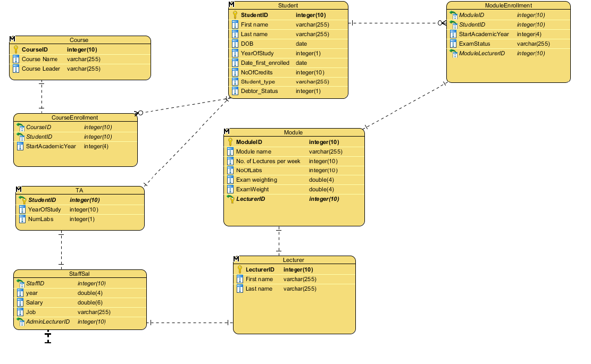This screenshot has height=364, width=591.
Task: Click the M marker on the TA entity
Action: tap(19, 189)
